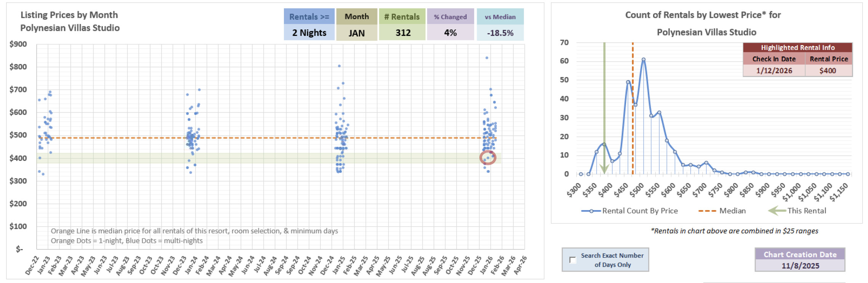
Task: Open the JAN month selector cell
Action: [x=357, y=33]
